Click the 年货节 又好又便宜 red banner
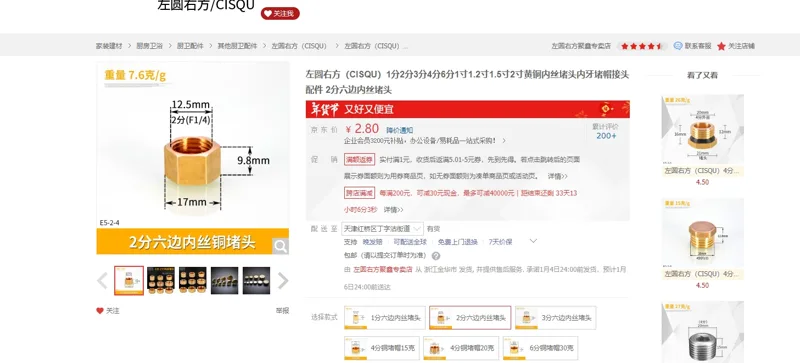Image resolution: width=800 pixels, height=363 pixels. tap(467, 109)
